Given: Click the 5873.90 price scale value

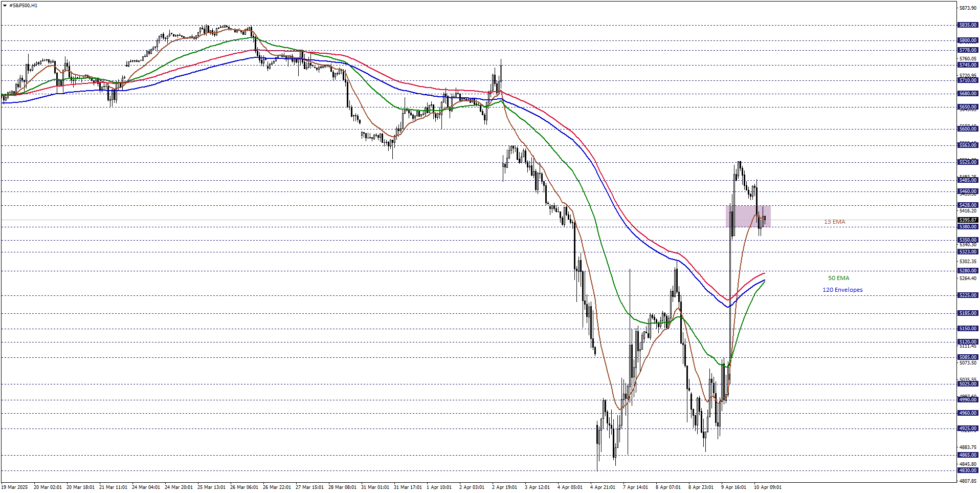Looking at the screenshot, I should tap(968, 8).
